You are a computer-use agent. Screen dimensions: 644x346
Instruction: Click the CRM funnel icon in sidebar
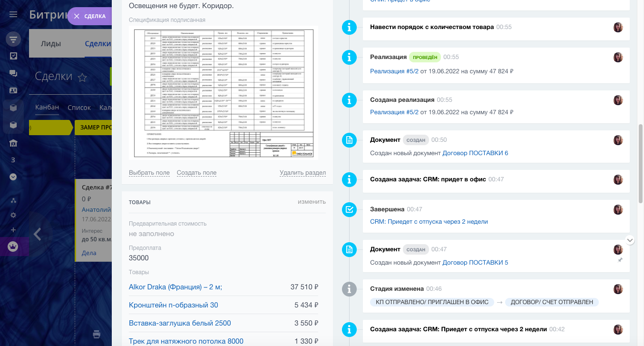click(13, 39)
